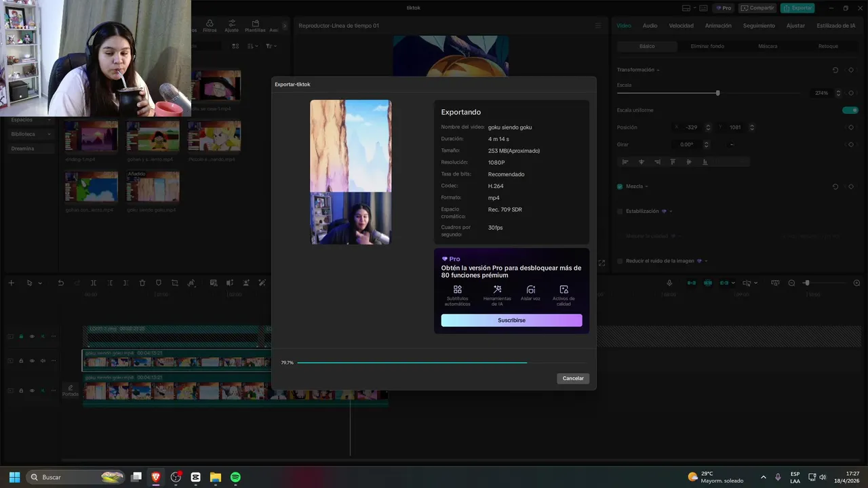Open the Máscara sub-tab

point(768,46)
